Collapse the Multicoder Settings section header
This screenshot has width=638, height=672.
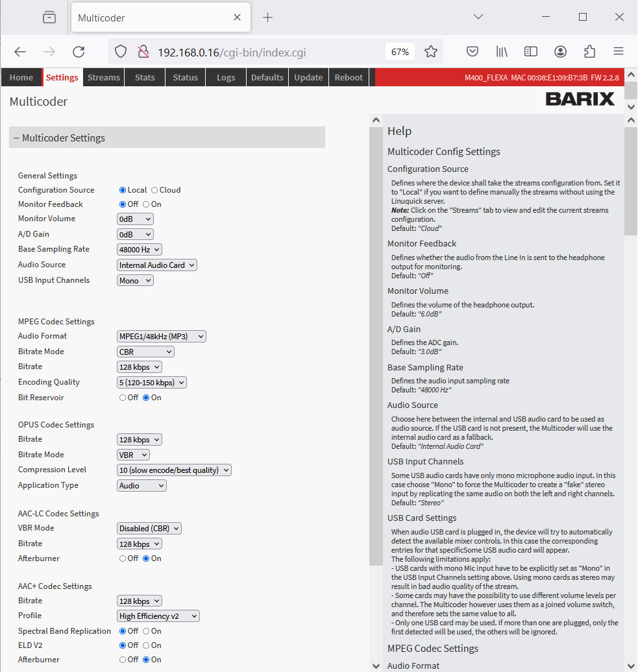63,138
